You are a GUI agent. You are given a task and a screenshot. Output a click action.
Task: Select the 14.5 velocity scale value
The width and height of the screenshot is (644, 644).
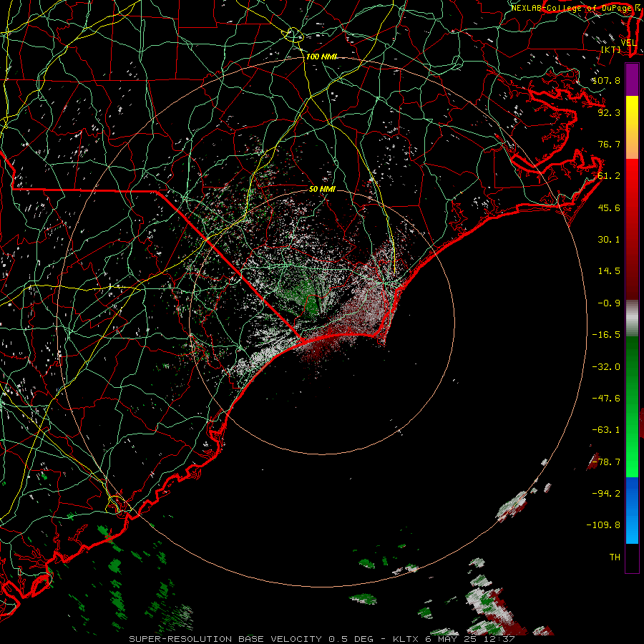coord(609,271)
